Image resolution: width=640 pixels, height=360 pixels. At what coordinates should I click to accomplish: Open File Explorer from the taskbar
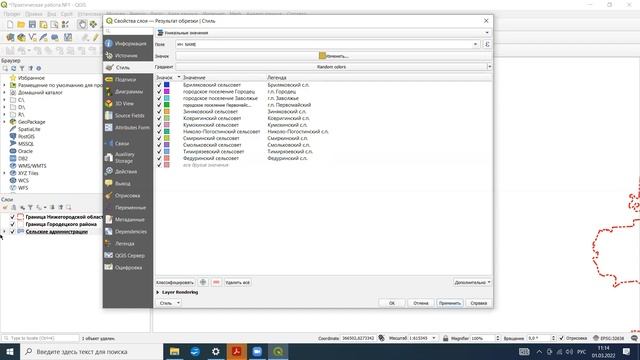[174, 351]
